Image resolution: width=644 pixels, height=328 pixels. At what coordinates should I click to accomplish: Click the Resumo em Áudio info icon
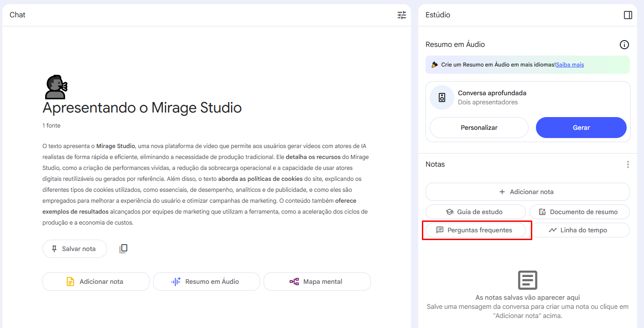pos(624,45)
